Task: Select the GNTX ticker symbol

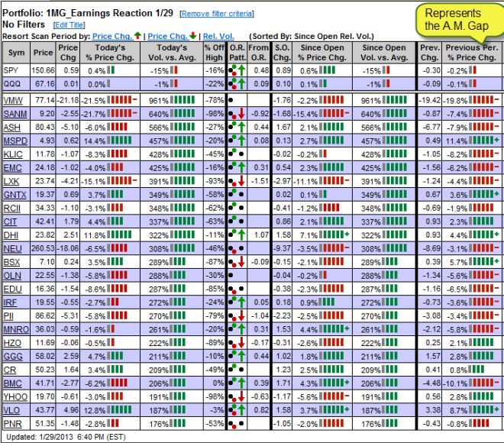Action: pos(15,196)
